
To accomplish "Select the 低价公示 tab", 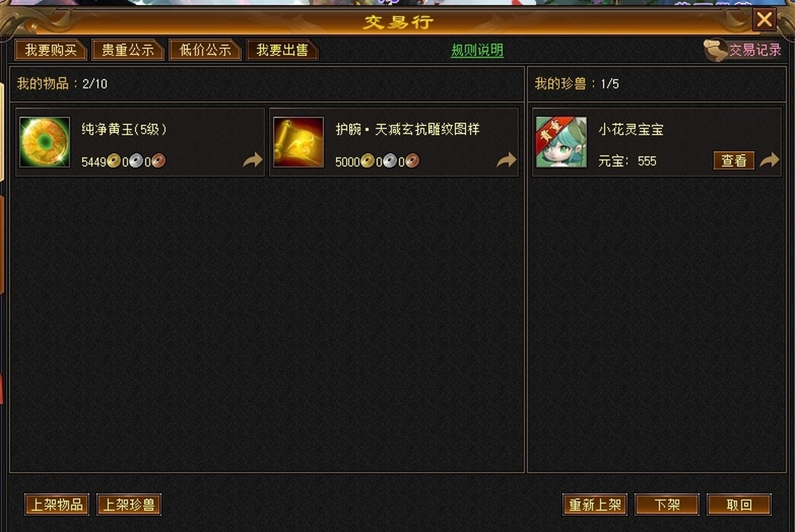I will [205, 50].
